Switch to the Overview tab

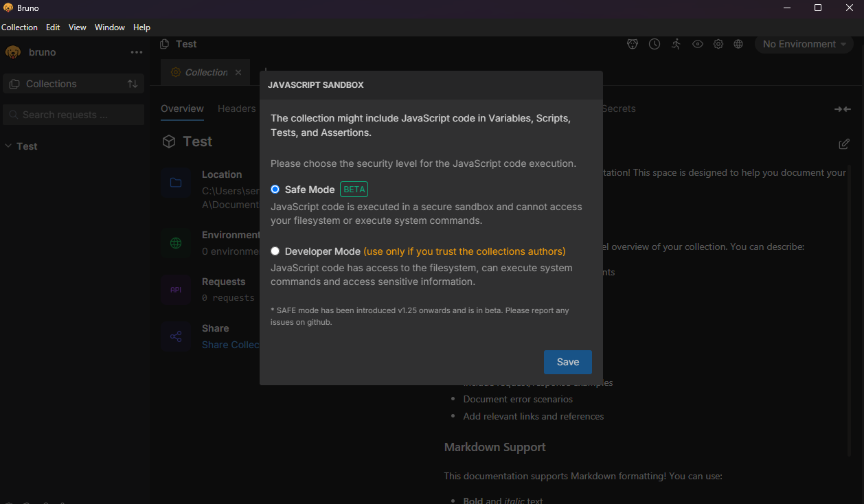point(182,108)
